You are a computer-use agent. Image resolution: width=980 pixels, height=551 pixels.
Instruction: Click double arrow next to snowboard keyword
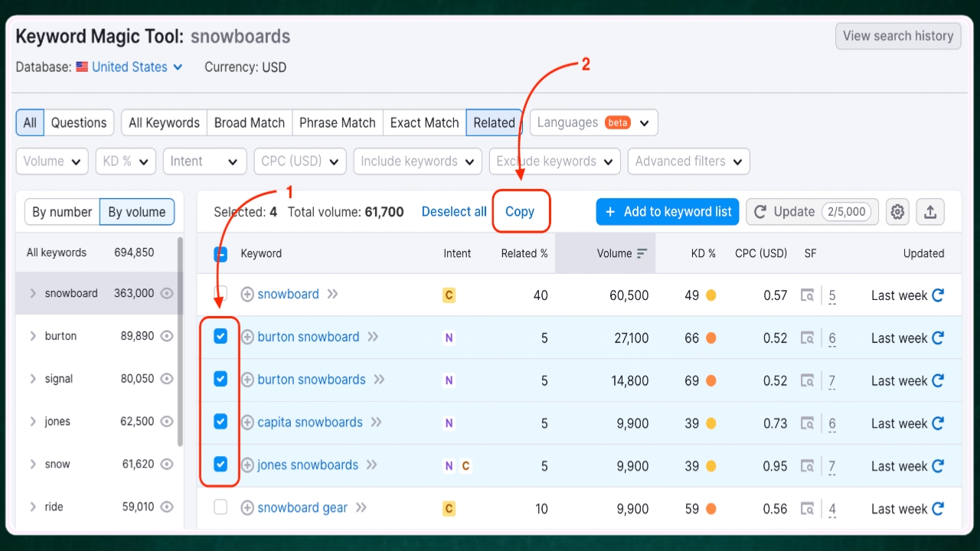[x=332, y=294]
